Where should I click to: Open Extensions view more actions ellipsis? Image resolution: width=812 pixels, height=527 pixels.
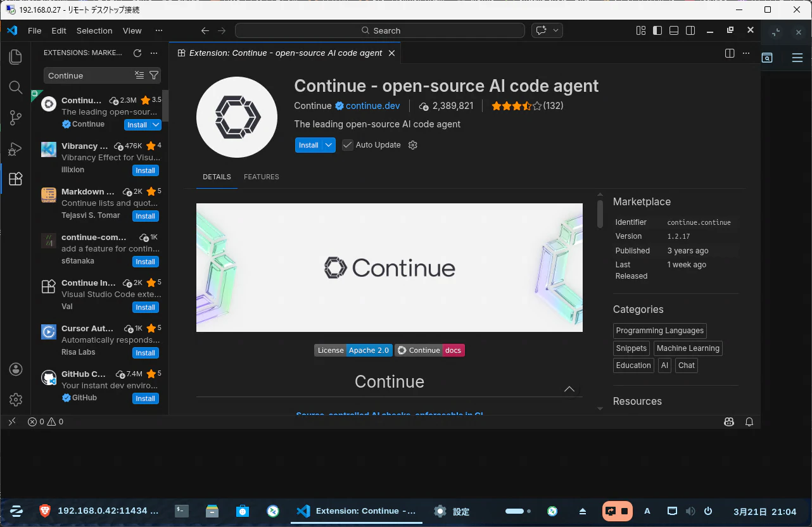coord(154,53)
